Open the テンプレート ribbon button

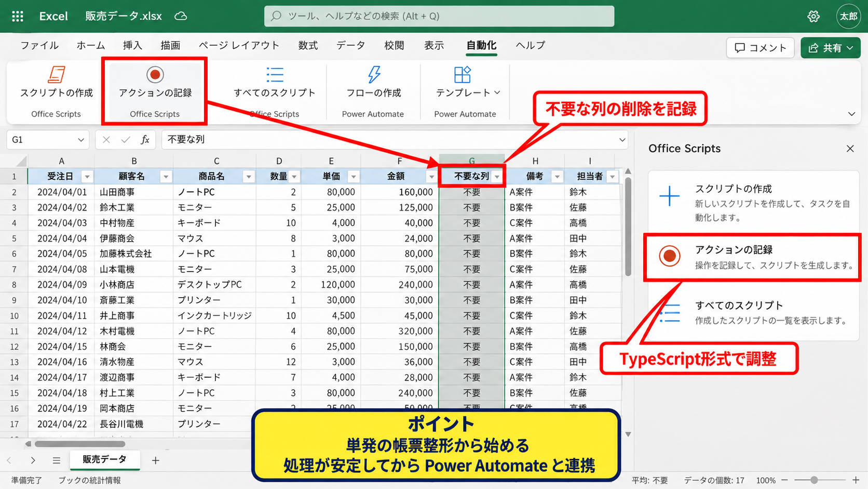coord(468,91)
